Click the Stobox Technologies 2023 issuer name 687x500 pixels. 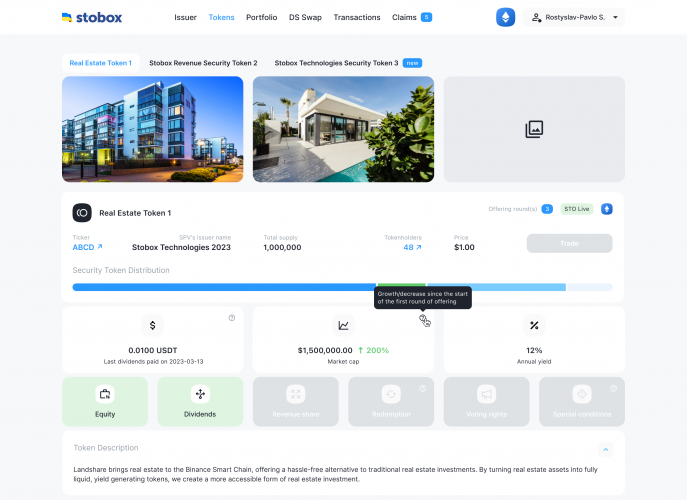click(181, 247)
